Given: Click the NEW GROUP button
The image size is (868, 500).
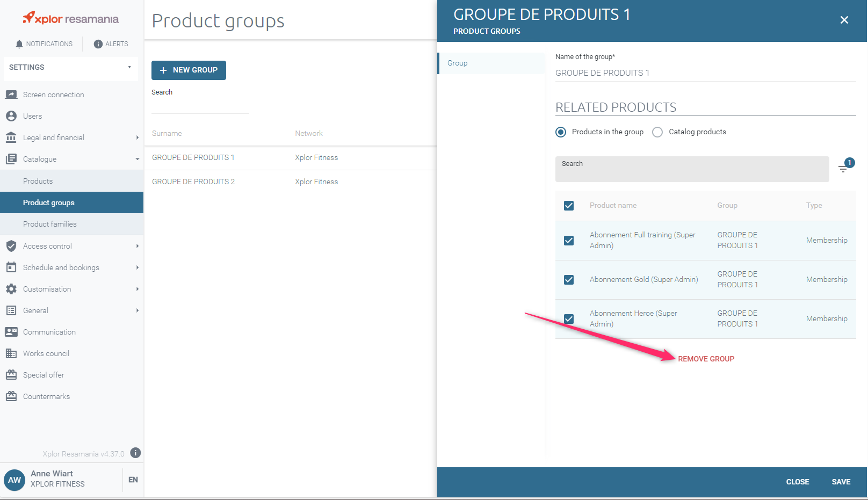Looking at the screenshot, I should point(189,70).
